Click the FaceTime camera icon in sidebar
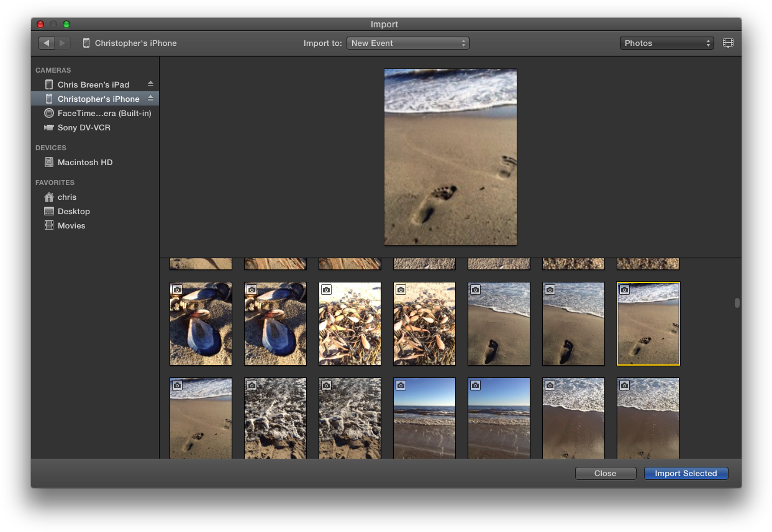This screenshot has width=772, height=532. [x=49, y=113]
